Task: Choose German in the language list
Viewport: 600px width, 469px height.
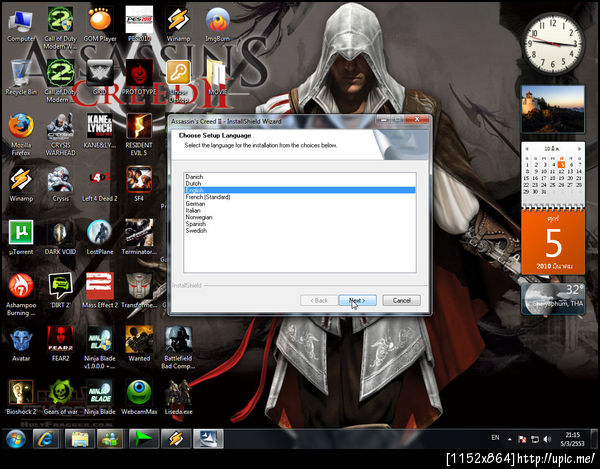Action: pyautogui.click(x=300, y=204)
